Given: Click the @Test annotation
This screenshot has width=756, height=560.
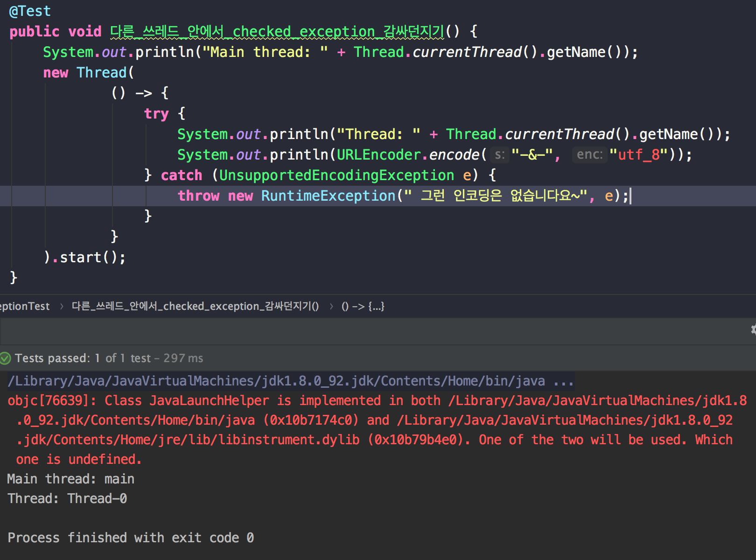Looking at the screenshot, I should tap(30, 11).
